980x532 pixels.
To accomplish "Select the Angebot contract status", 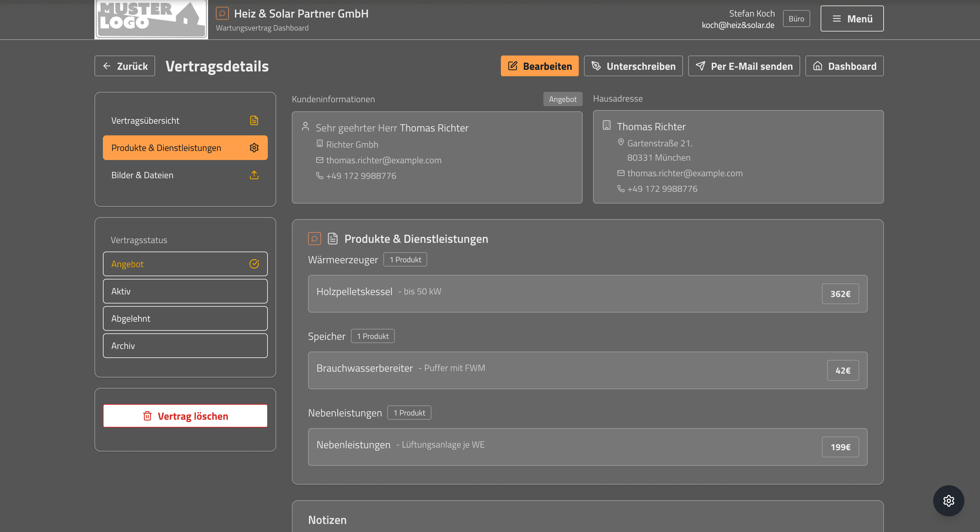I will click(185, 264).
